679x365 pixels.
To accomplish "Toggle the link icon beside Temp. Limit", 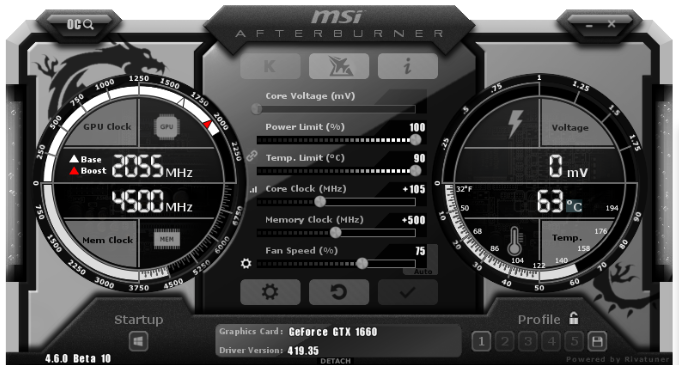I will coord(252,156).
